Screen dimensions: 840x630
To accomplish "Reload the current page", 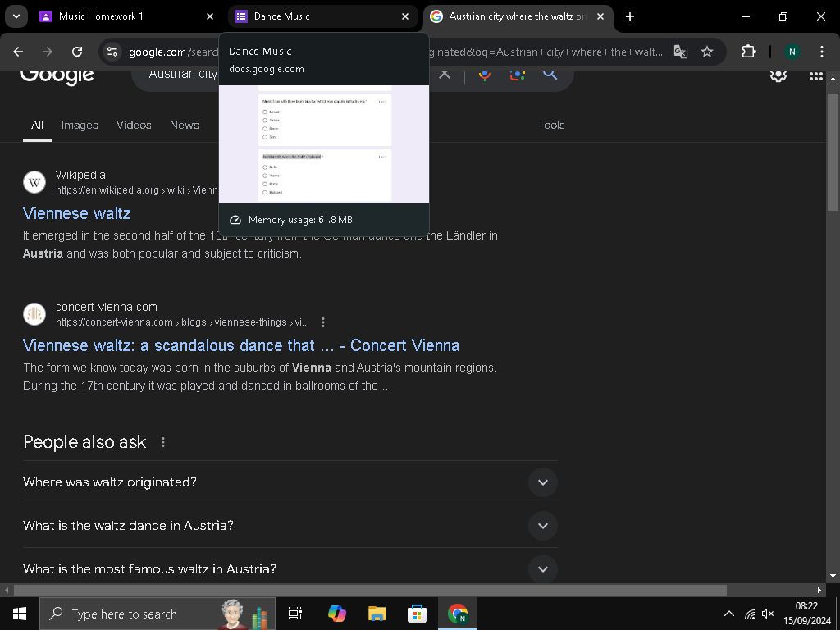I will [x=77, y=52].
